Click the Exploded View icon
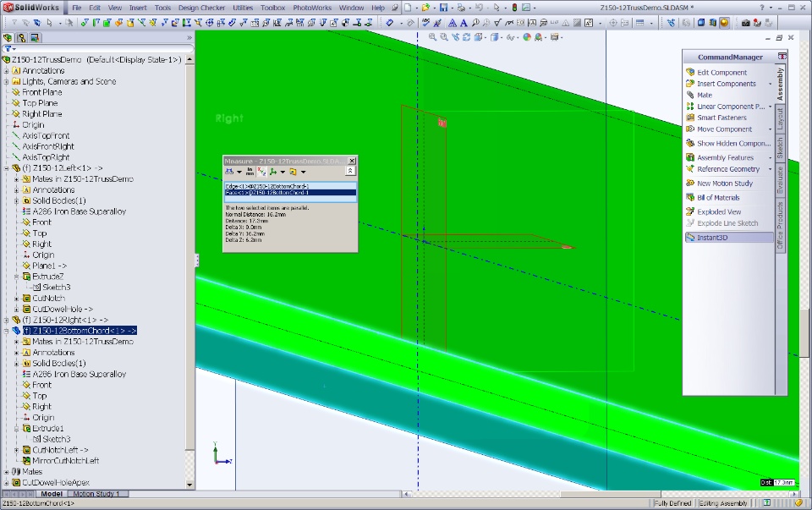This screenshot has width=812, height=510. pyautogui.click(x=690, y=211)
